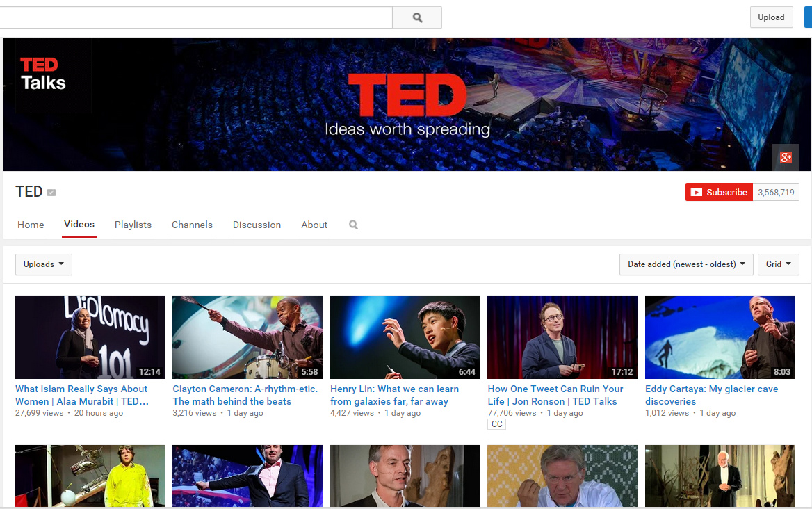
Task: Click the Henry Lin thumbnail lasting 6:44
Action: point(405,337)
